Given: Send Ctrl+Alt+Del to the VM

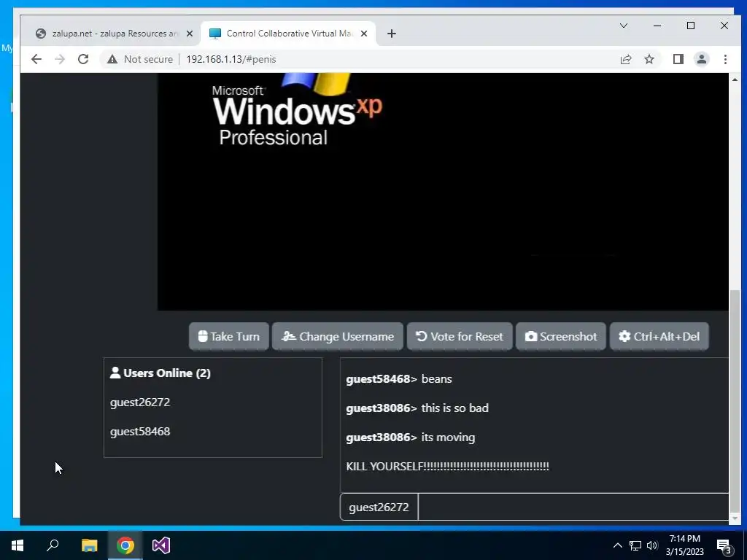Looking at the screenshot, I should point(659,336).
